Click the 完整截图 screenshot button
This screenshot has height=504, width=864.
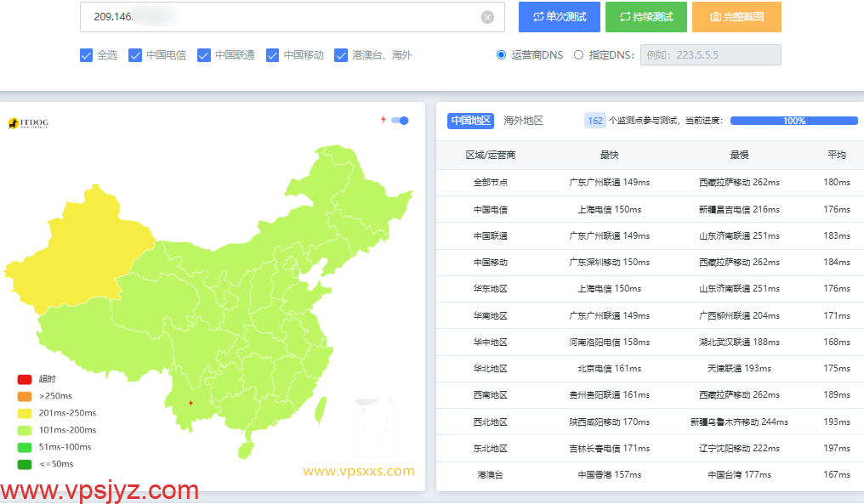pyautogui.click(x=736, y=17)
